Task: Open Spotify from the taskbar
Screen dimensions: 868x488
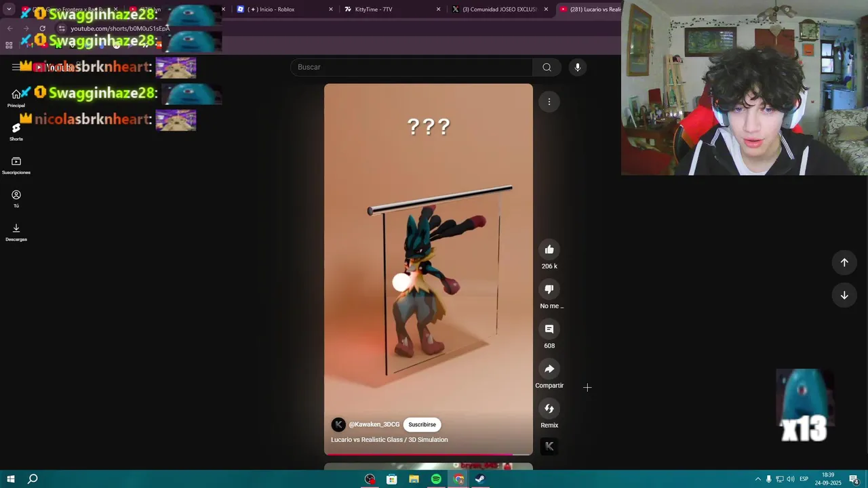Action: click(x=436, y=479)
